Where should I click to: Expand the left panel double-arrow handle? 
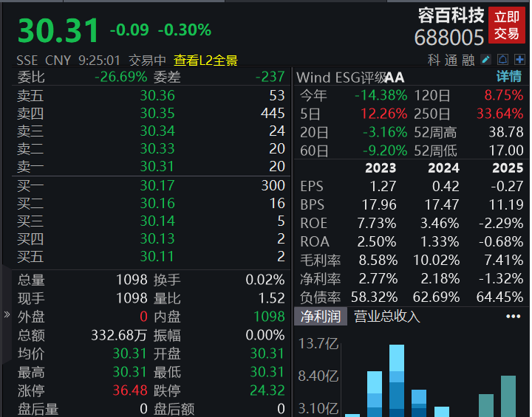tap(7, 314)
